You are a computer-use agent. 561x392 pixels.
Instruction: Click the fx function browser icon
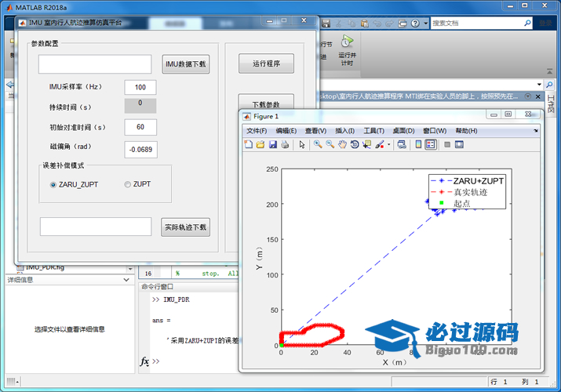pos(144,361)
